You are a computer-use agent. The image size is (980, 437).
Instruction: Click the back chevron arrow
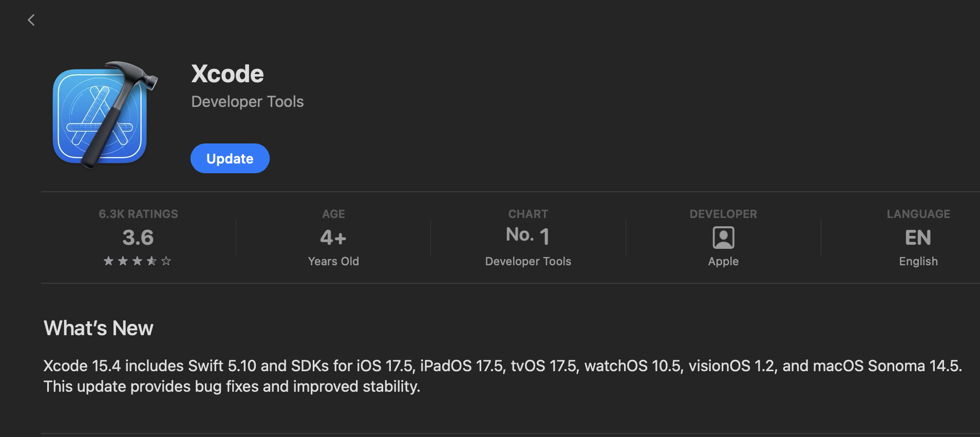click(32, 20)
